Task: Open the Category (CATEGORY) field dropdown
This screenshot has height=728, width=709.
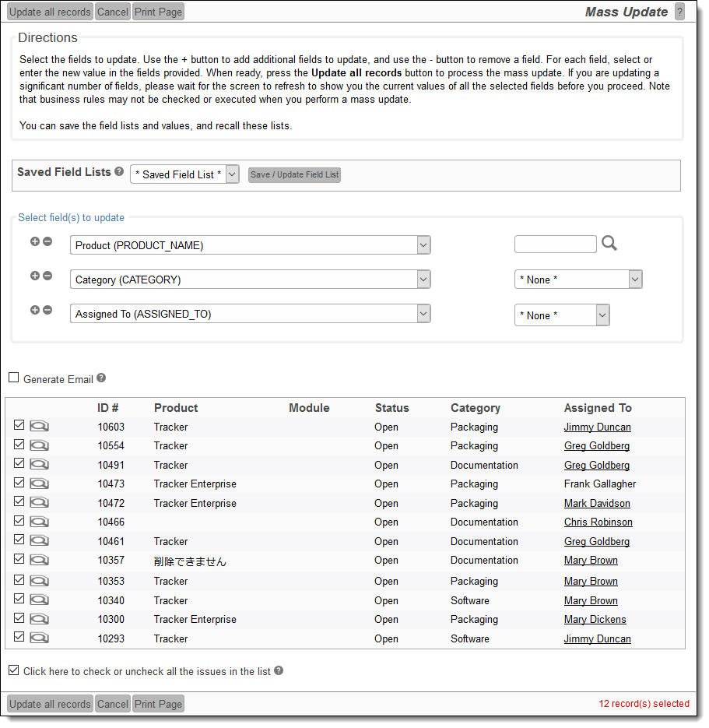Action: (251, 280)
